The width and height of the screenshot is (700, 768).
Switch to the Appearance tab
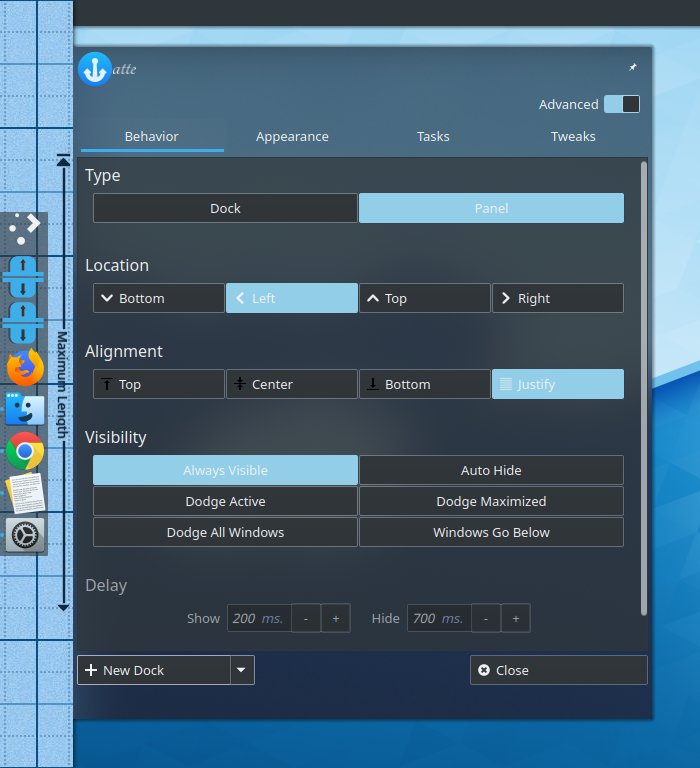292,136
